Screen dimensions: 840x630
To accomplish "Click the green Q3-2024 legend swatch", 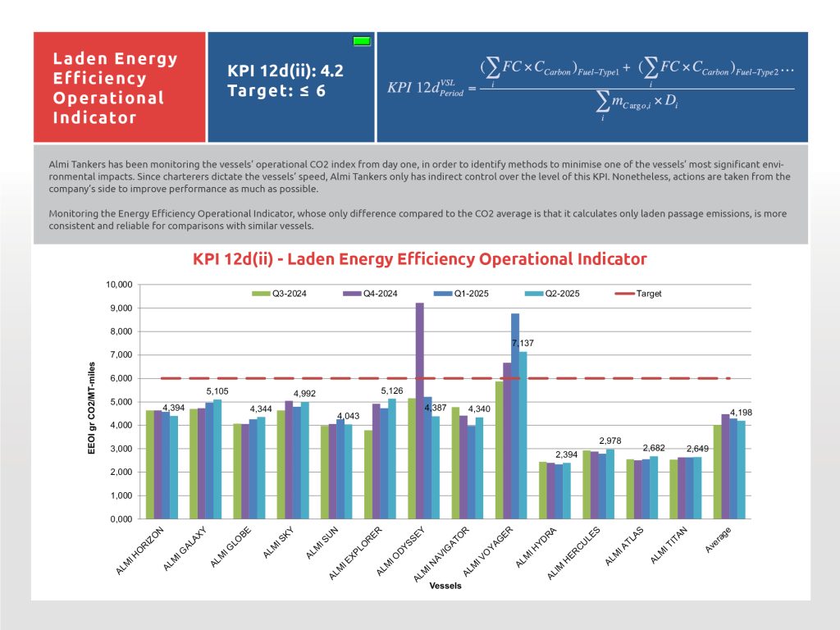I will (x=261, y=294).
